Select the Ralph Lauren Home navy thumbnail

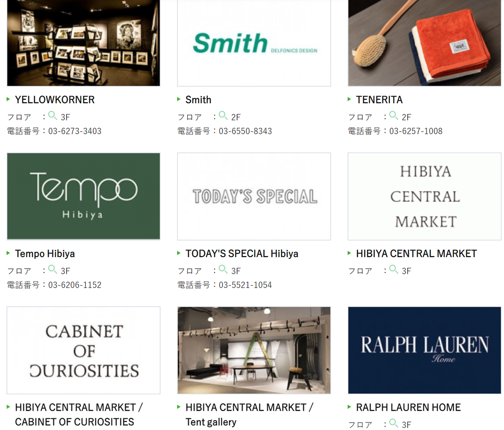coord(425,350)
